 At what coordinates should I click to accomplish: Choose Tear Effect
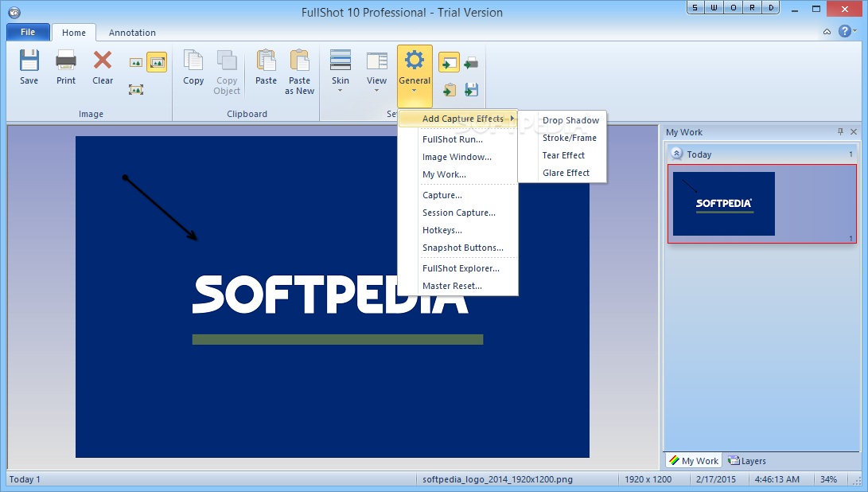click(562, 155)
